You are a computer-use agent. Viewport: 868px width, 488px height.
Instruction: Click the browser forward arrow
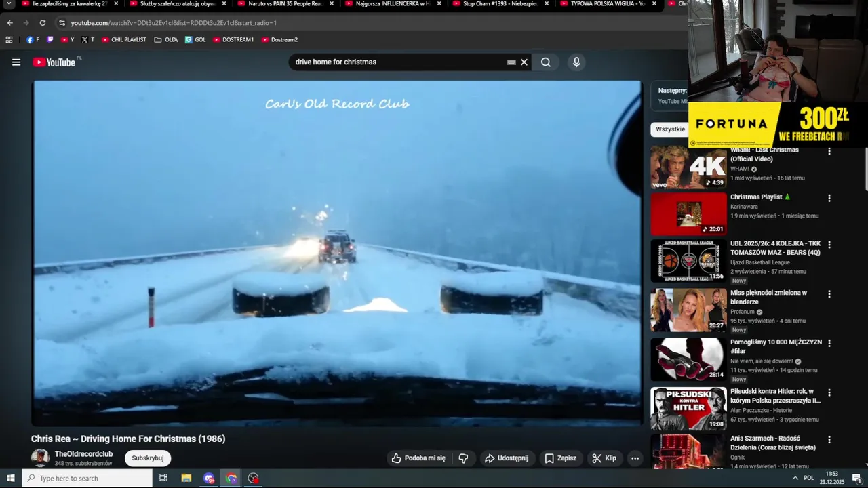(26, 22)
